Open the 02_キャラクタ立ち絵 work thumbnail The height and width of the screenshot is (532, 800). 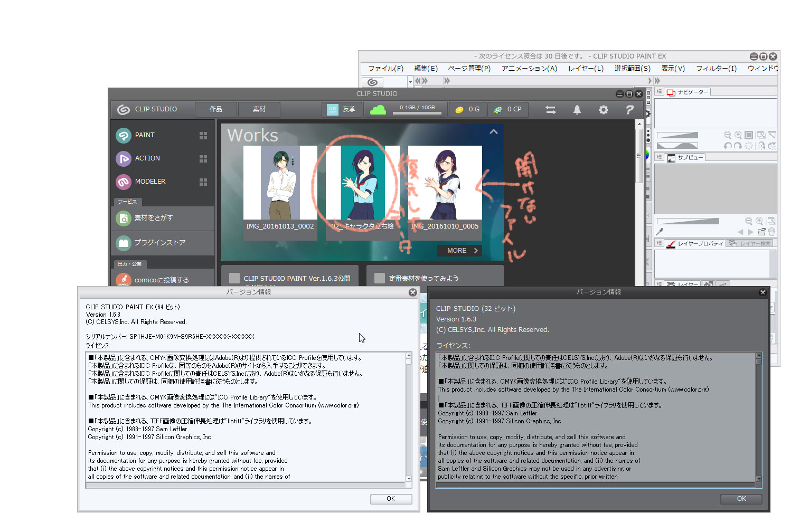(x=363, y=193)
